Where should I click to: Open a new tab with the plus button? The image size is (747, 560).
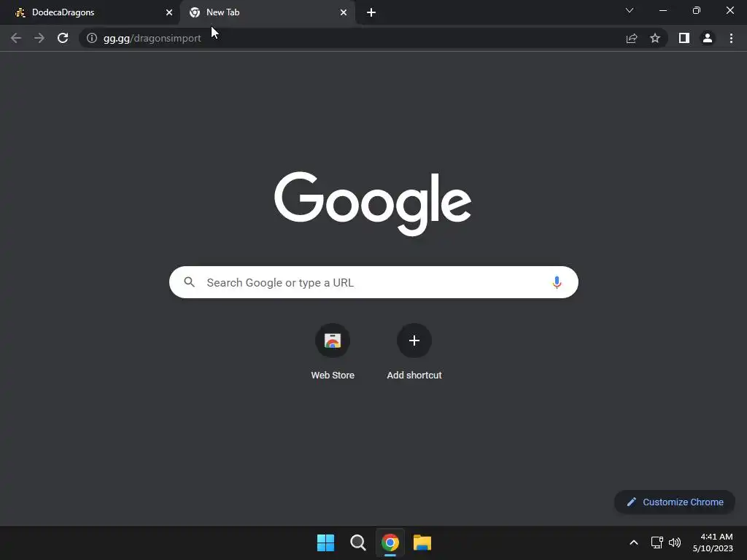(371, 12)
